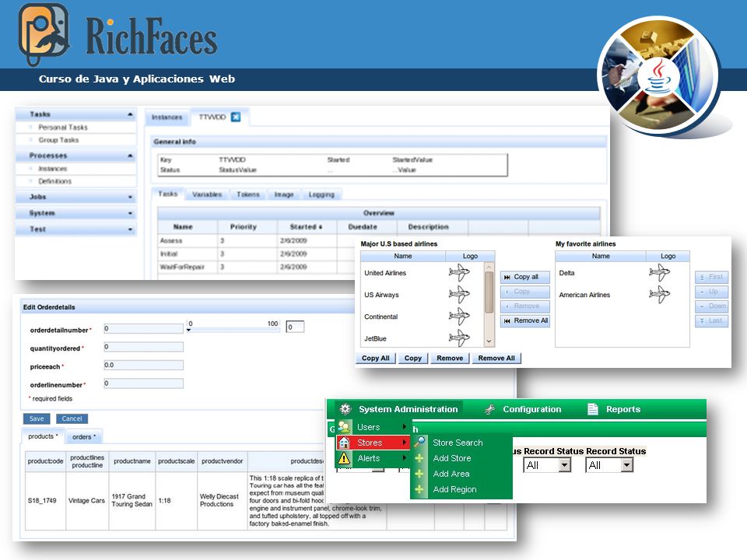Click the bottom Remove All button

click(x=496, y=358)
